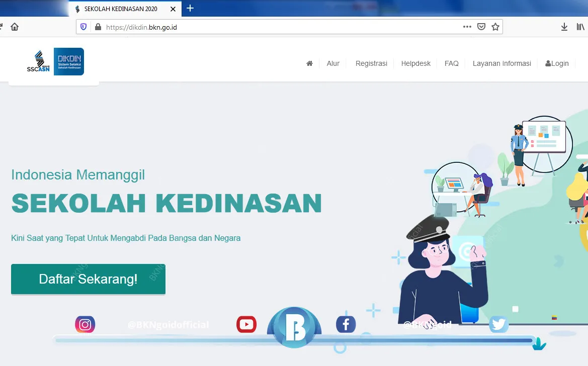The image size is (588, 366).
Task: Focus the URL address bar
Action: (278, 27)
